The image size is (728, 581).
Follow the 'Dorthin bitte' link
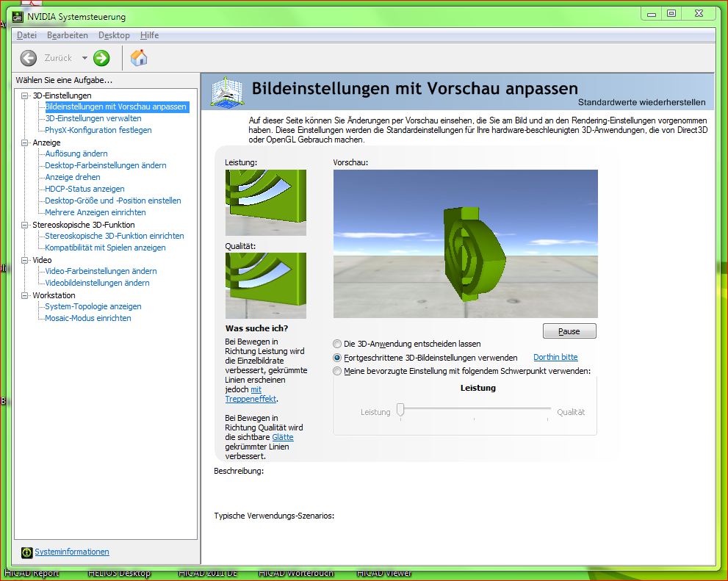[x=556, y=357]
